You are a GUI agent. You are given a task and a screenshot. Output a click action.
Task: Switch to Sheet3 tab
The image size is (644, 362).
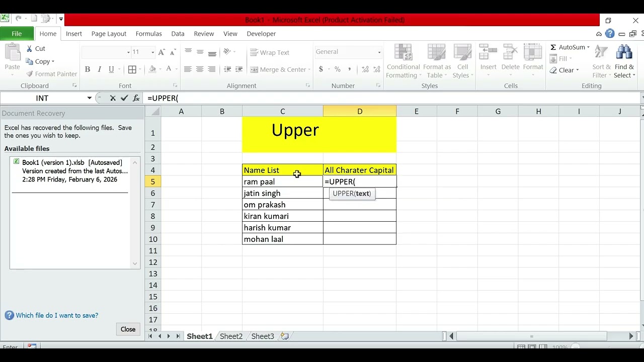263,336
